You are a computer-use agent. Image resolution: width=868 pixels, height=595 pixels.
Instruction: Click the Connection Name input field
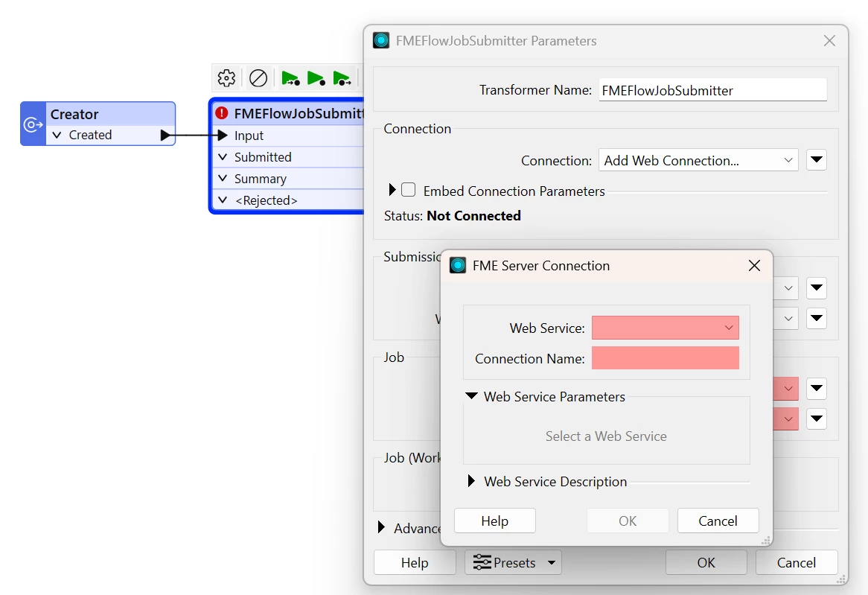666,358
